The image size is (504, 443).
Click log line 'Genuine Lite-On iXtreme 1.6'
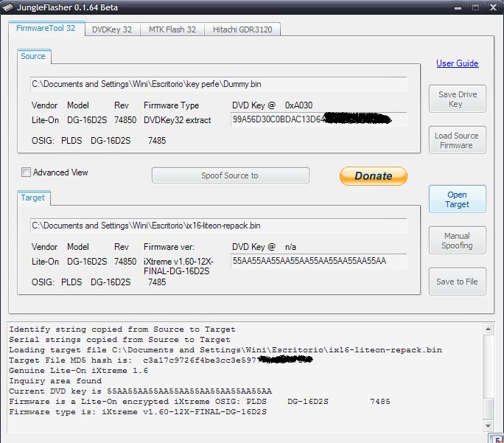pos(78,371)
